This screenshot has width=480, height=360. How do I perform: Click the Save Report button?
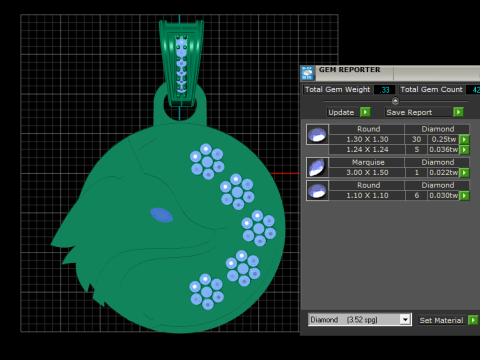[418, 112]
